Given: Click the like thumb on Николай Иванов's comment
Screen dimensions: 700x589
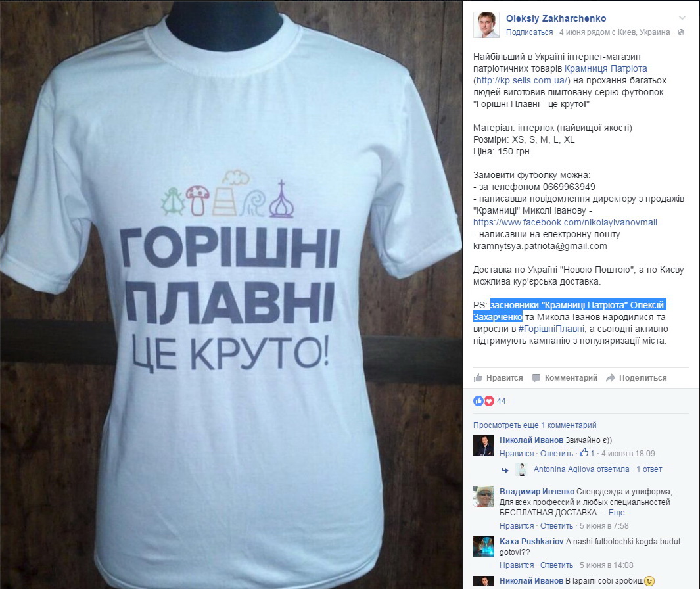Looking at the screenshot, I should (x=584, y=453).
